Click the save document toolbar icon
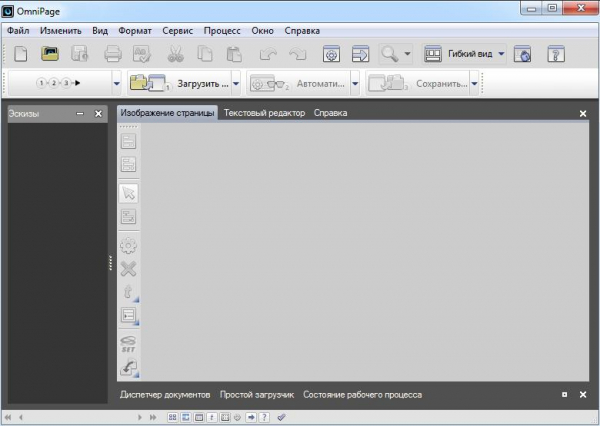Screen dimensions: 600x426 [x=80, y=54]
